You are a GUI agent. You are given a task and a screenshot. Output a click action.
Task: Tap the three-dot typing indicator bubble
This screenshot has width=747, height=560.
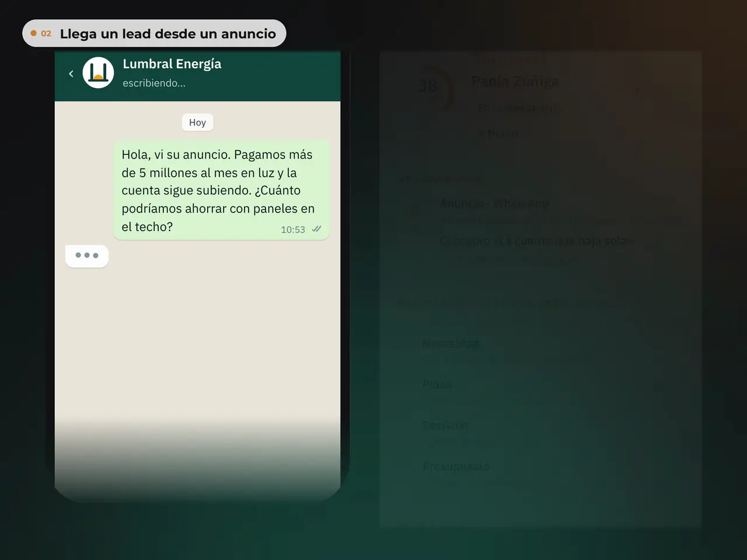87,256
